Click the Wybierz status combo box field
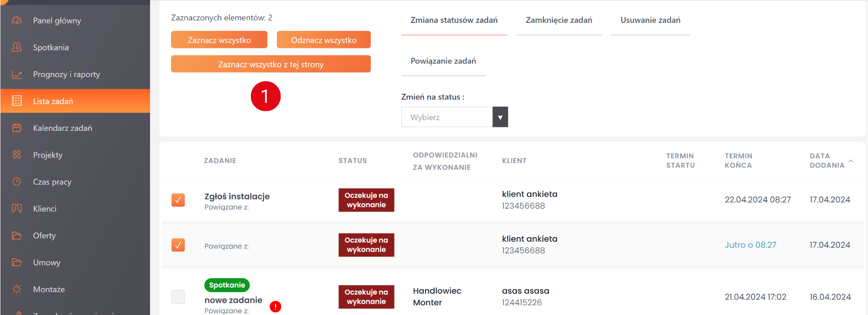This screenshot has height=315, width=868. click(447, 117)
